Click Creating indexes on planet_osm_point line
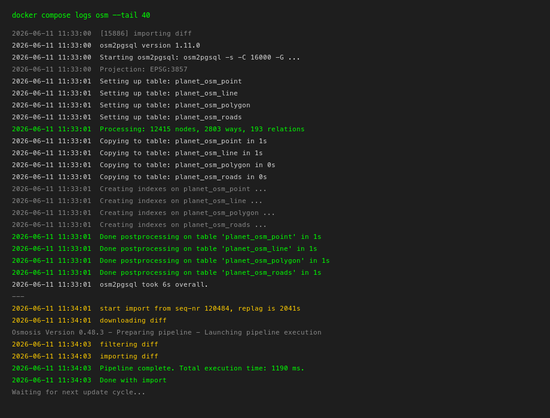This screenshot has width=550, height=418. coord(139,189)
